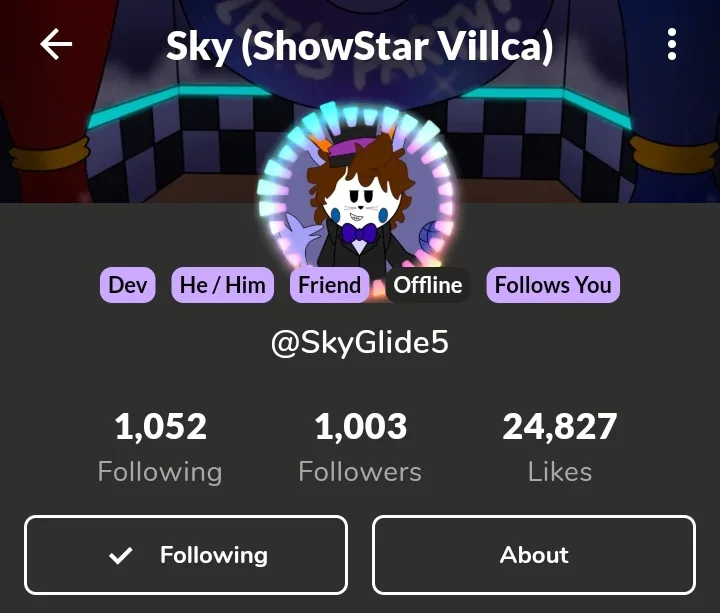Viewport: 720px width, 613px height.
Task: Tap the Follows You badge
Action: pos(553,285)
